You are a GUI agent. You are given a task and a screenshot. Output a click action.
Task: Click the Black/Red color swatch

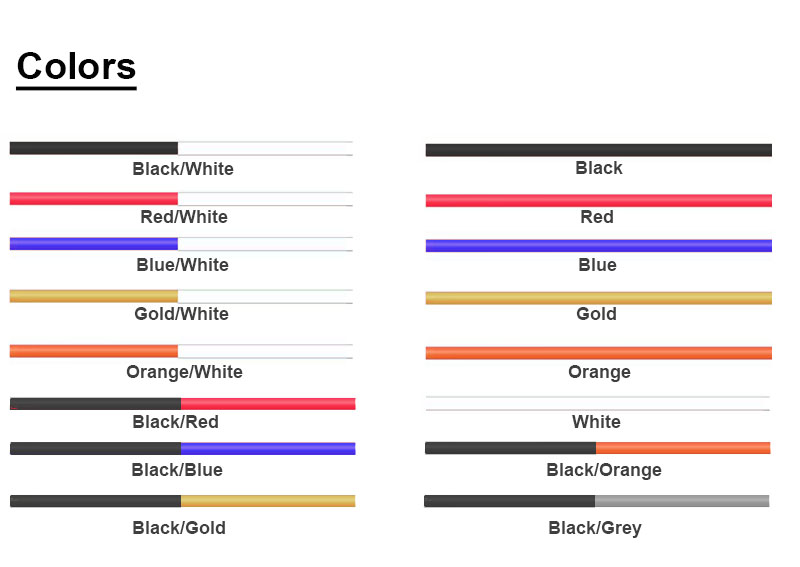point(183,403)
